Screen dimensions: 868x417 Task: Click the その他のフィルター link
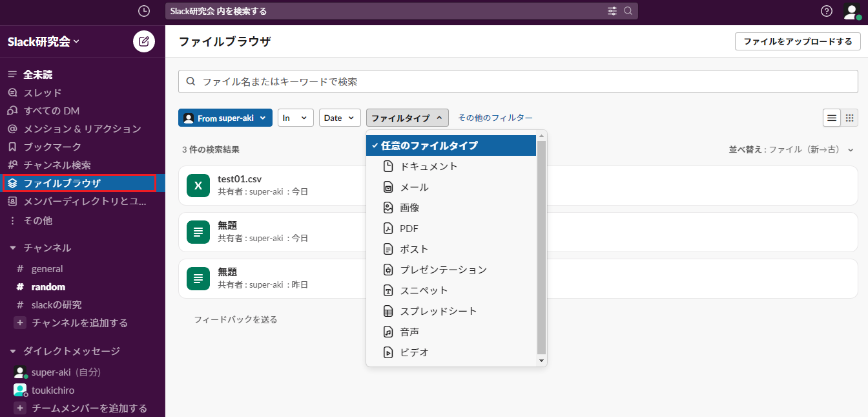495,118
